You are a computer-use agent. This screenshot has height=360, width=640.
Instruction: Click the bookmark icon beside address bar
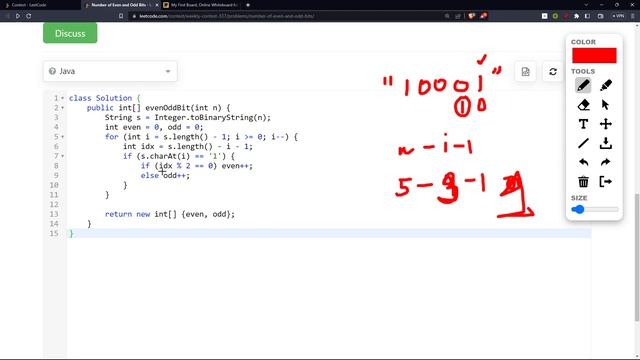coord(121,16)
